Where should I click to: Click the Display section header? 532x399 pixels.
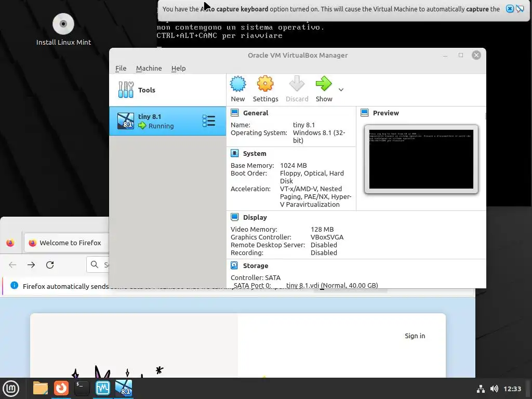tap(255, 217)
